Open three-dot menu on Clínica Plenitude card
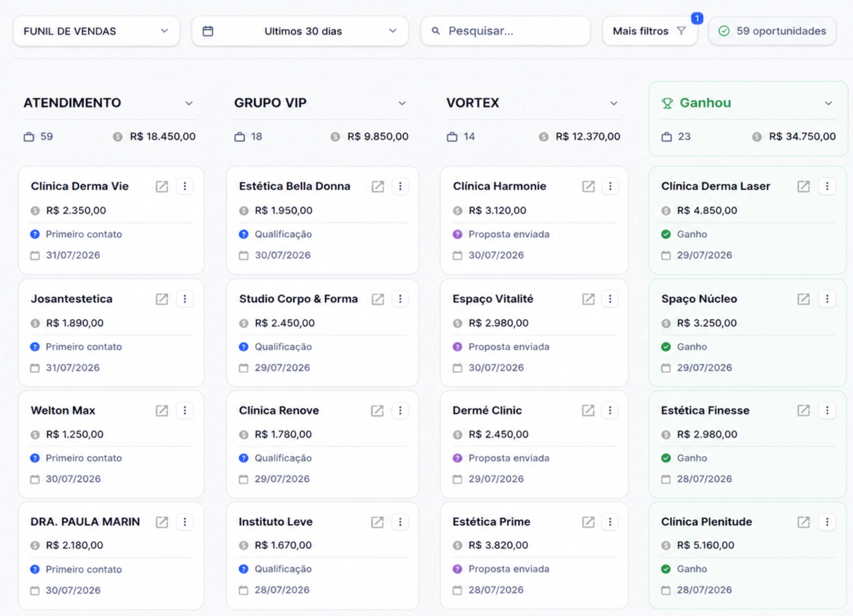Viewport: 853px width, 616px height. click(x=827, y=522)
